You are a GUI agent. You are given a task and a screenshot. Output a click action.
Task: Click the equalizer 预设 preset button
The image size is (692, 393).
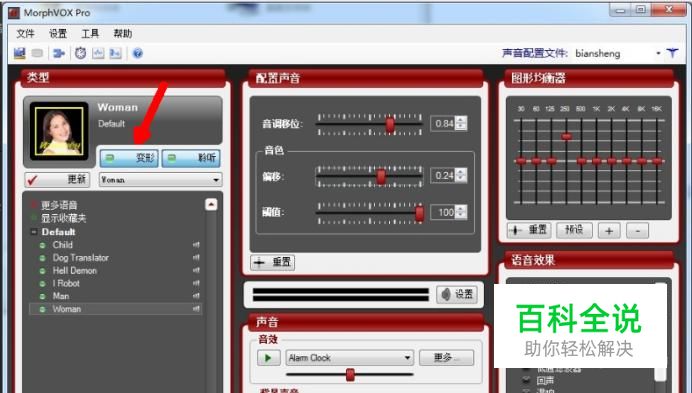tap(574, 230)
